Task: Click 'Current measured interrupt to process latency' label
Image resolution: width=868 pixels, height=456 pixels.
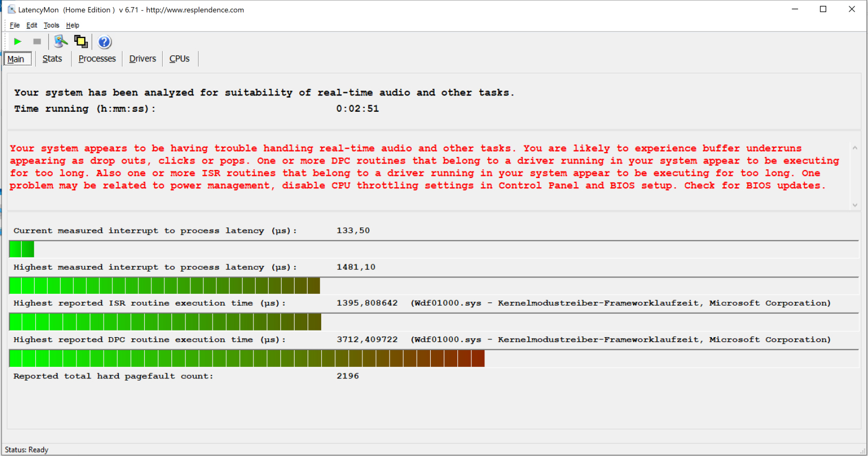Action: click(x=155, y=231)
